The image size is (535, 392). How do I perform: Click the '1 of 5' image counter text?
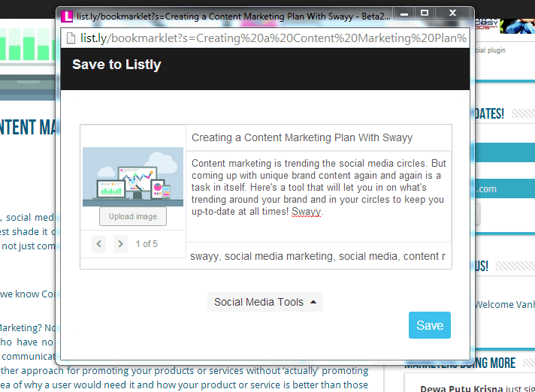click(x=147, y=244)
